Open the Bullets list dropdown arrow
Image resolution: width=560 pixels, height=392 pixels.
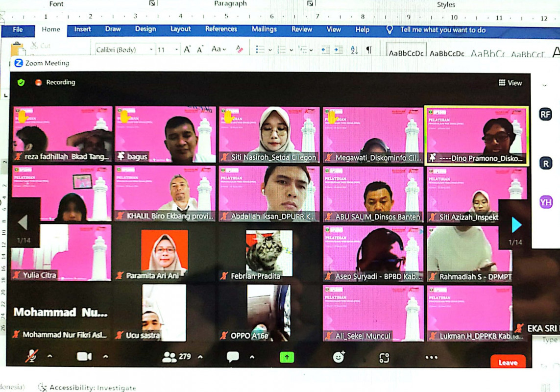(x=269, y=50)
